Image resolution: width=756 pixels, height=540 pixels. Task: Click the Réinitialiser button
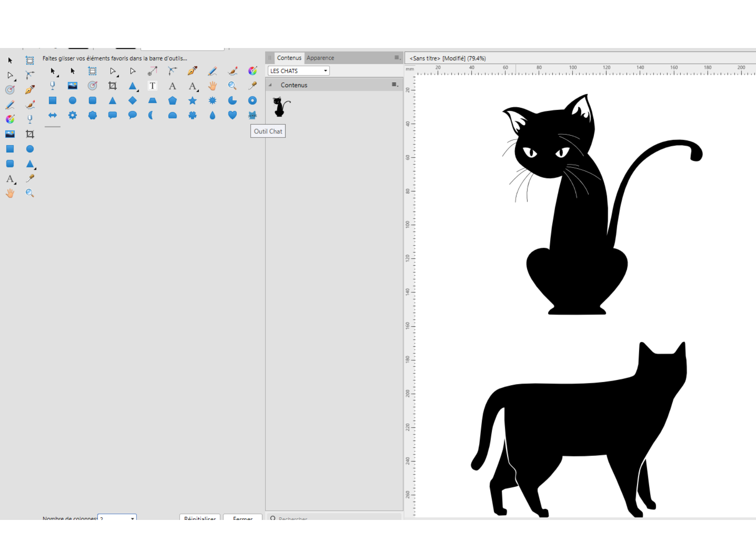pyautogui.click(x=200, y=518)
